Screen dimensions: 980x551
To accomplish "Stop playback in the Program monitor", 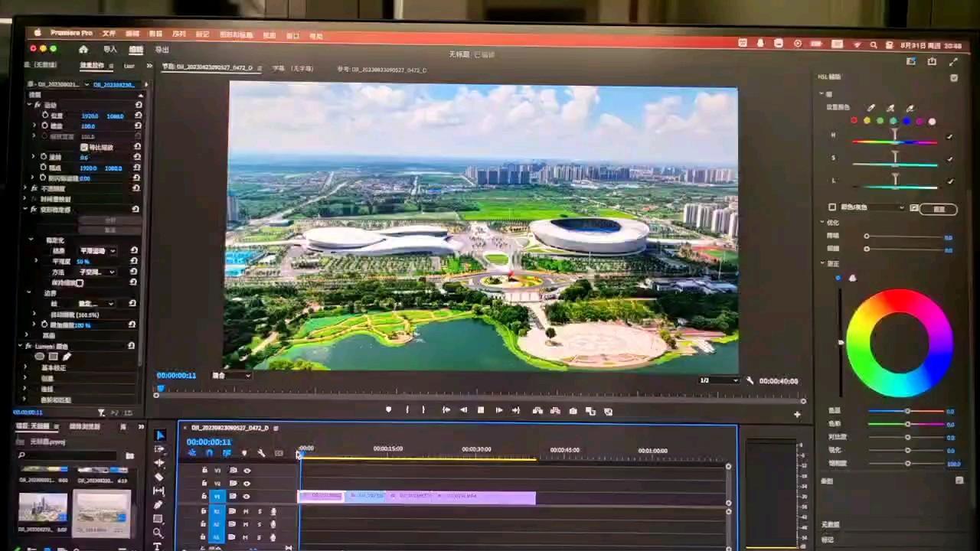I will coord(480,411).
